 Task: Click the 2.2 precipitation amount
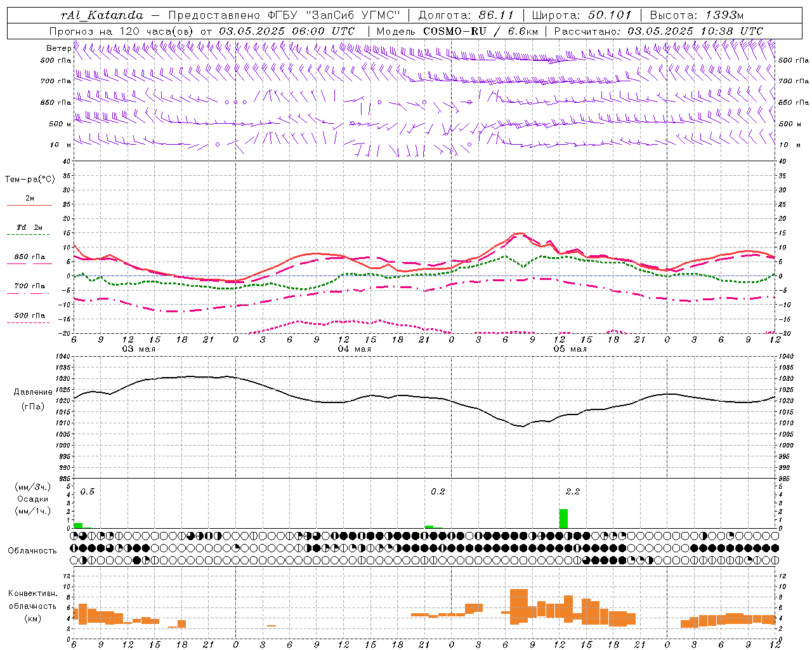click(x=572, y=492)
